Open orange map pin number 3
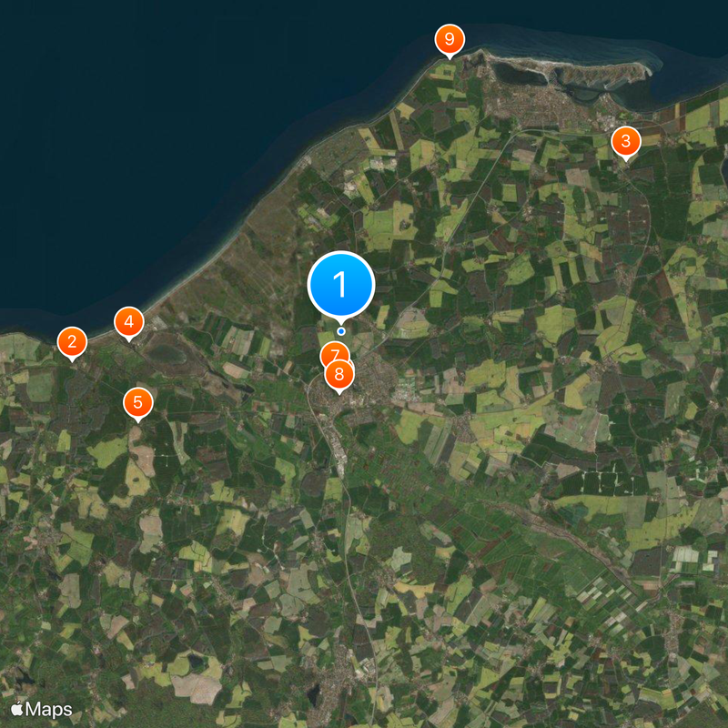 point(626,141)
